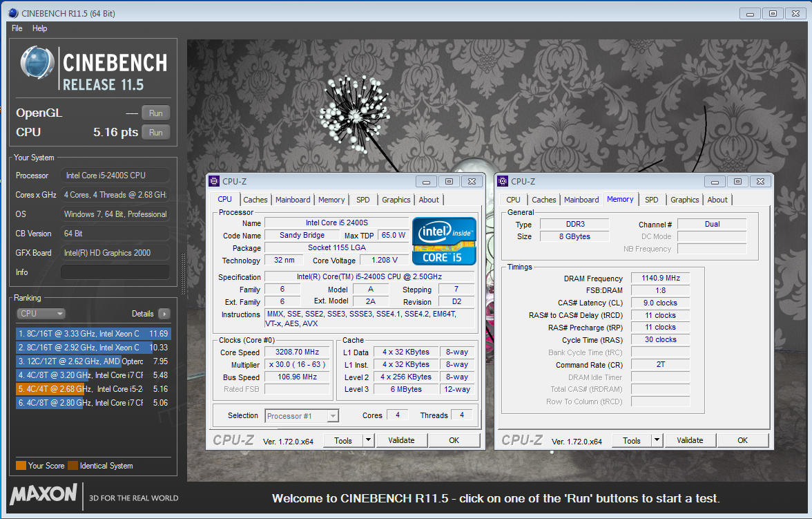This screenshot has height=519, width=812.
Task: Click Validate in right CPU-Z window
Action: (690, 440)
